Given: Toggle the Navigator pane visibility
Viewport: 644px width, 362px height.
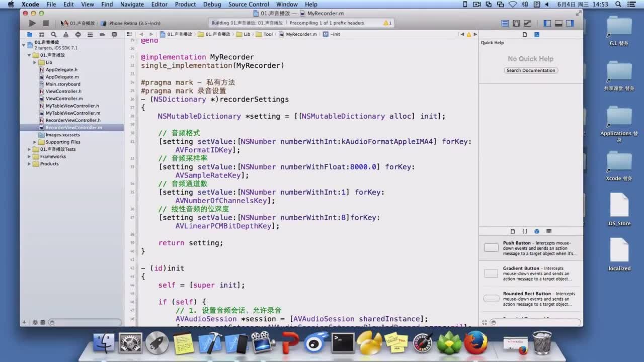Looking at the screenshot, I should [547, 23].
